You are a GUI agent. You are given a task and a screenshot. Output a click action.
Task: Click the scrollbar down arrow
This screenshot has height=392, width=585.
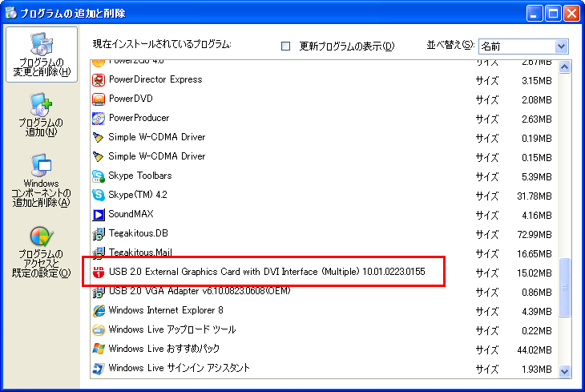pos(564,371)
